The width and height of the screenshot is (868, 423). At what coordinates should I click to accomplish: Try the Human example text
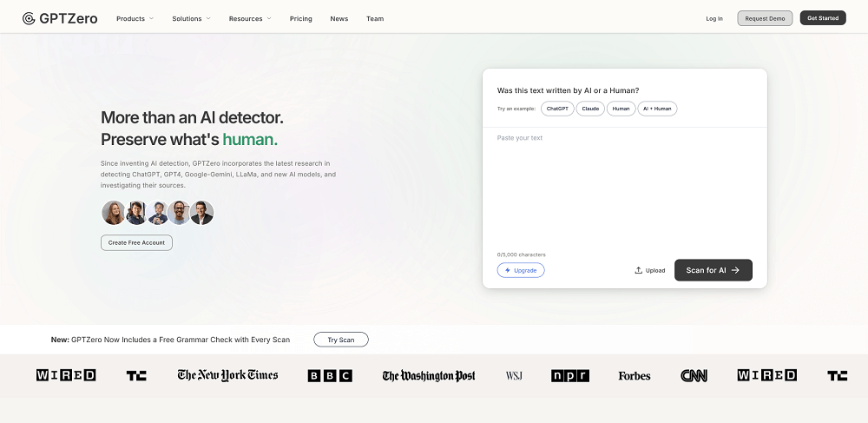[x=621, y=109]
